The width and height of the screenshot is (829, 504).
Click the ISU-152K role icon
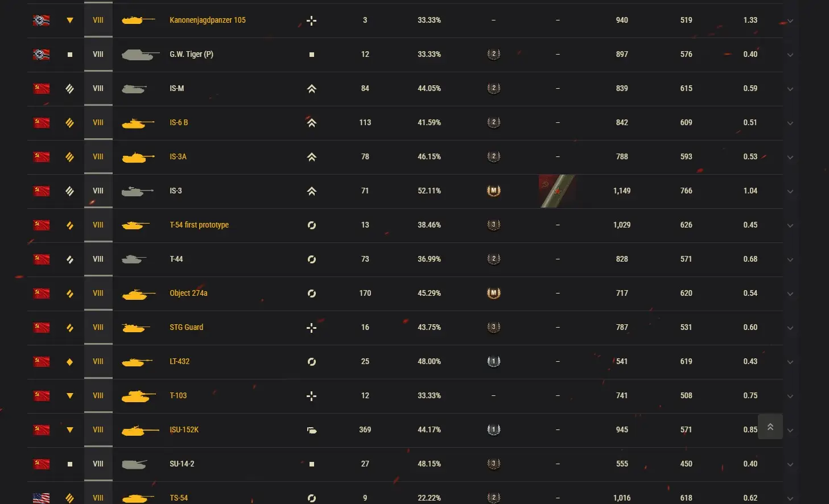point(311,430)
